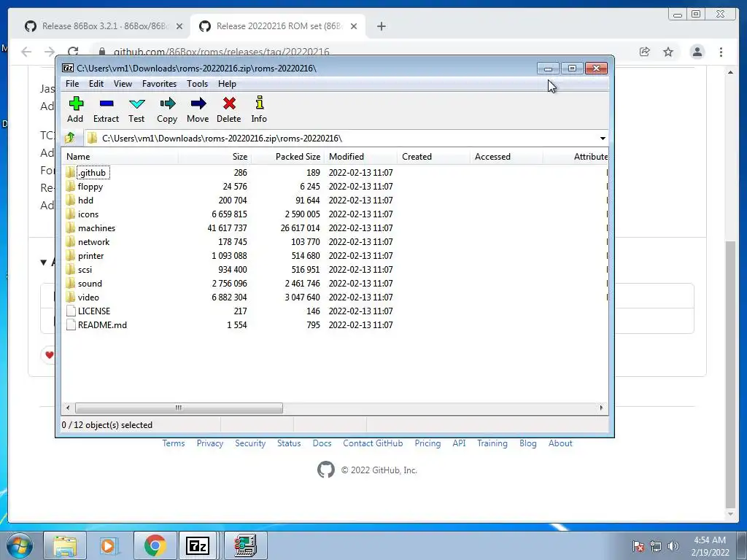Select the sound folder row

[334, 284]
